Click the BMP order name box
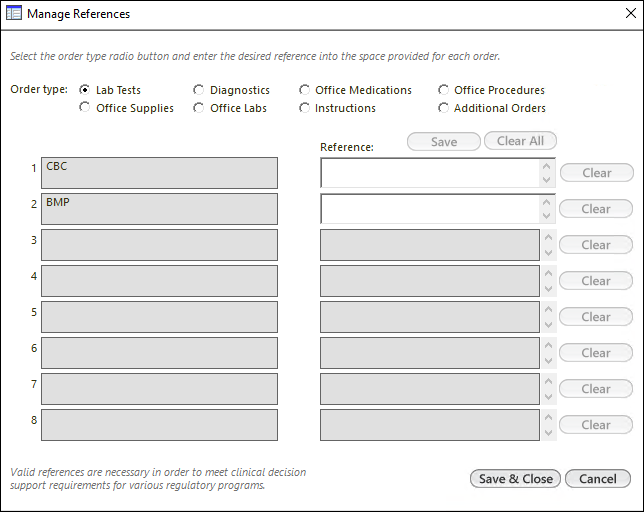 159,209
